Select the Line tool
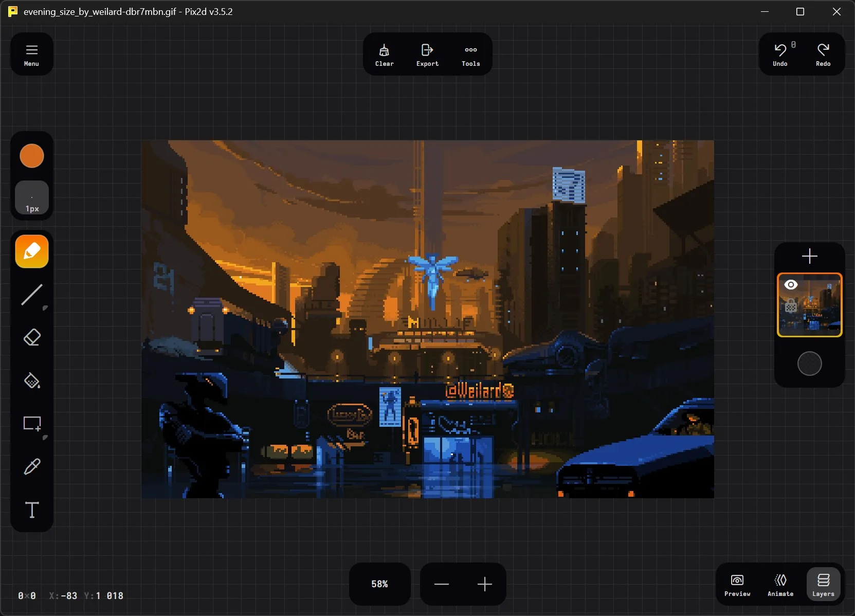 [32, 295]
